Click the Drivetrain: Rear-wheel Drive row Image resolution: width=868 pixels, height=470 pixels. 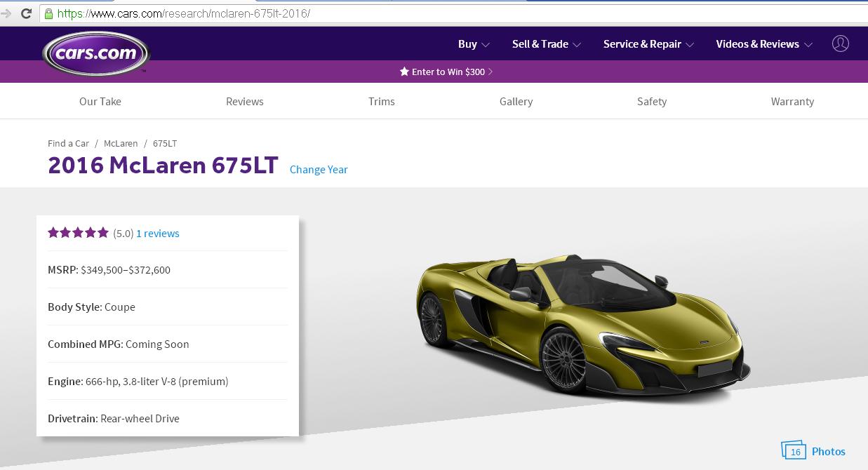point(168,418)
